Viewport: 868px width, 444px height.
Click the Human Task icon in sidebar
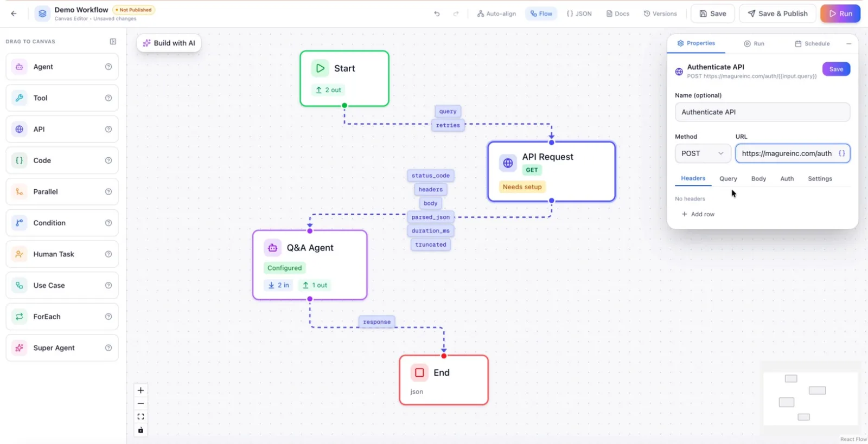click(20, 254)
